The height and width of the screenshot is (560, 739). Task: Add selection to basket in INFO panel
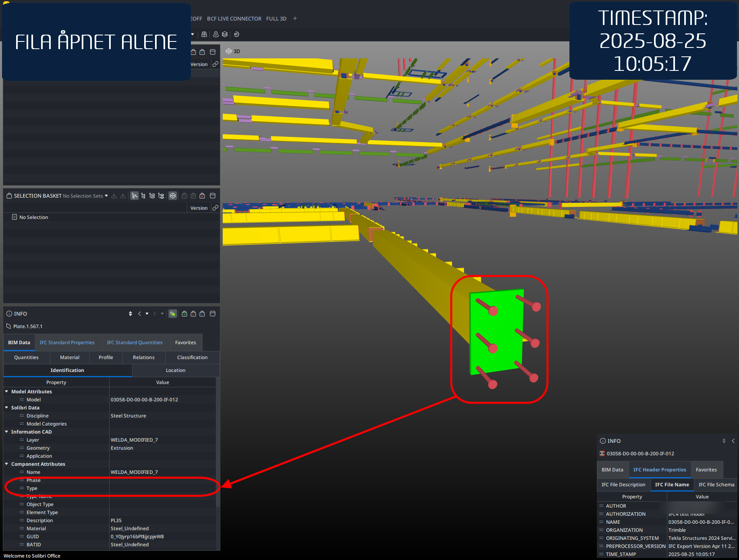point(184,314)
